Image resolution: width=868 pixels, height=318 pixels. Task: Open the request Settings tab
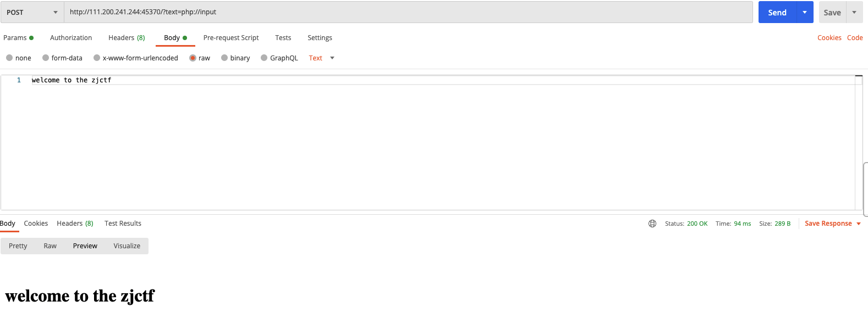(320, 38)
